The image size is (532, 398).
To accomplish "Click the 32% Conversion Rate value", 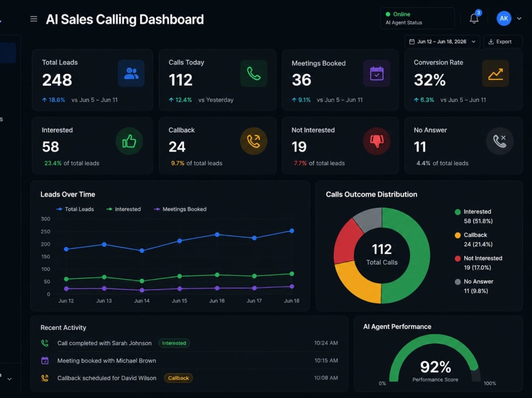I will [429, 80].
